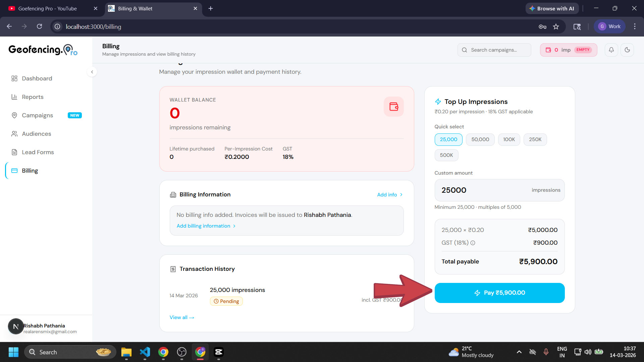Viewport: 644px width, 362px height.
Task: Open the Billing sidebar menu item
Action: coord(30,171)
